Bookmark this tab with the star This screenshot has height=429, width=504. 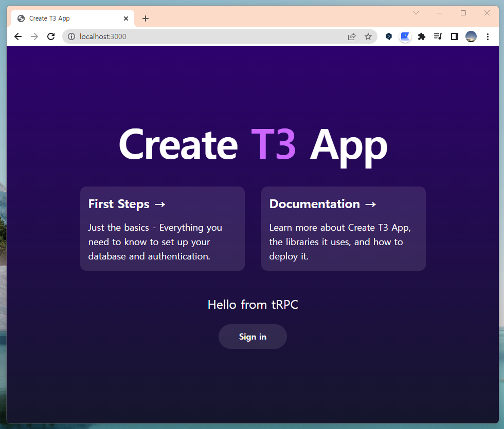[x=368, y=36]
